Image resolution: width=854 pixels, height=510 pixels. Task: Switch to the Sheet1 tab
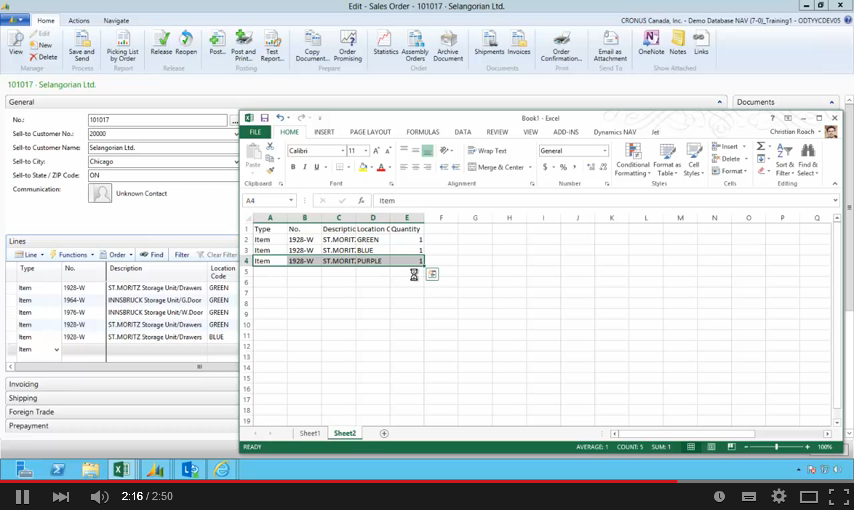pos(310,433)
